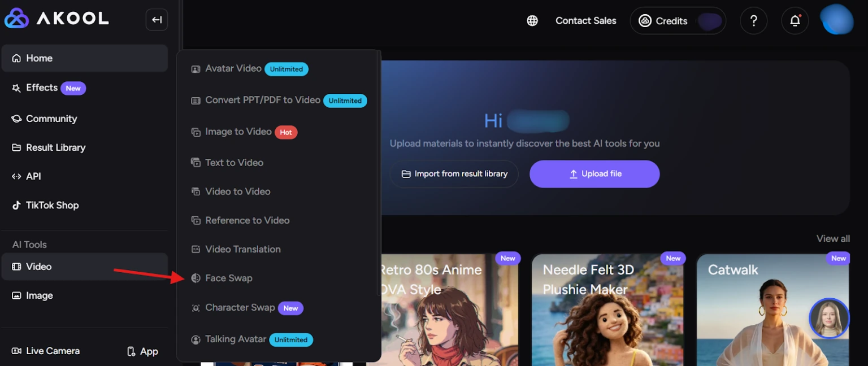Open Effects in the sidebar
Image resolution: width=868 pixels, height=366 pixels.
(42, 88)
